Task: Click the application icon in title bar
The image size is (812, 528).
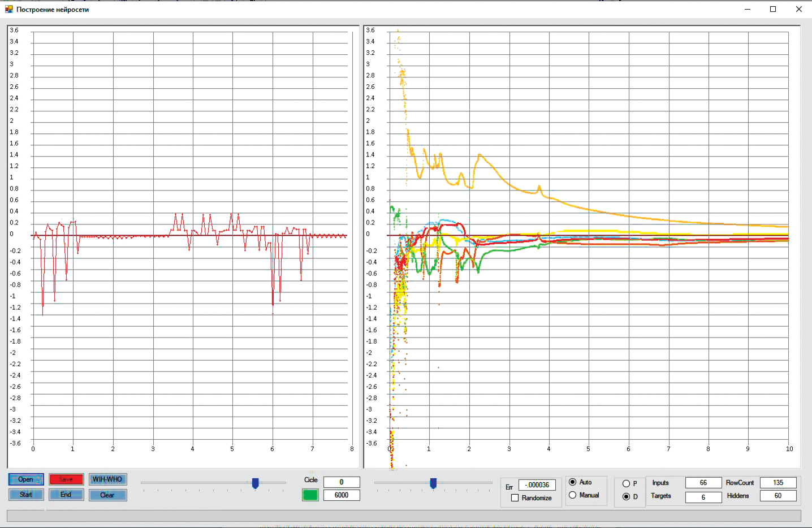Action: [8, 9]
